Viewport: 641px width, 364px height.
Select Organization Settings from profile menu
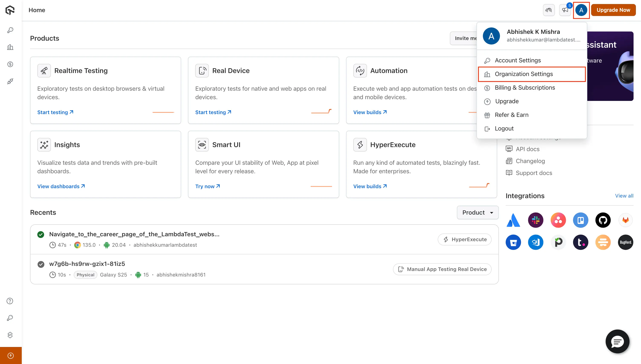[x=524, y=74]
